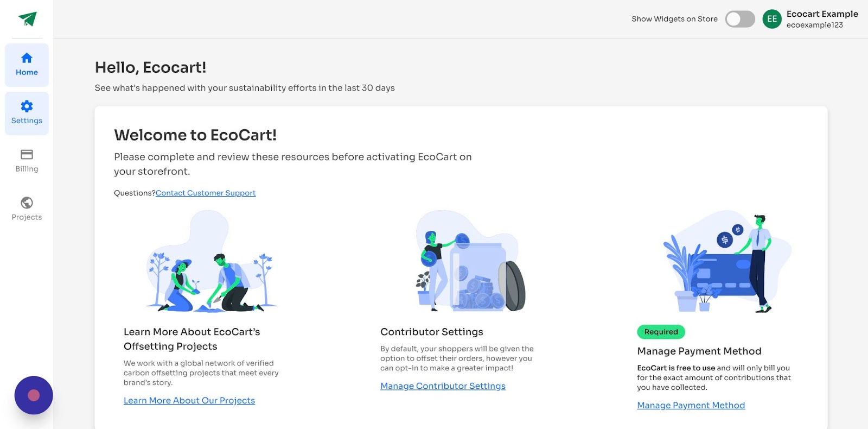Image resolution: width=868 pixels, height=429 pixels.
Task: Toggle Show Widgets on Store switch
Action: click(x=740, y=19)
